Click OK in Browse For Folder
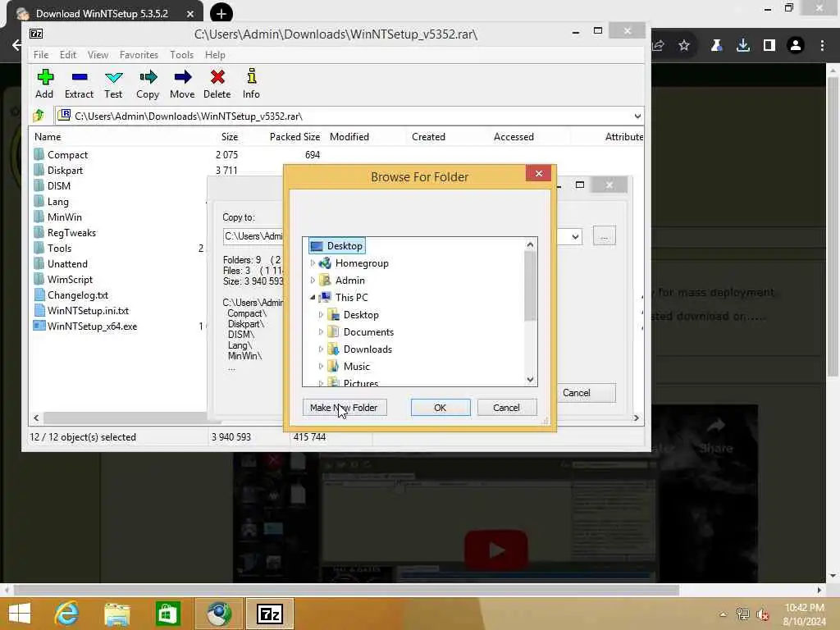This screenshot has height=630, width=840. coord(441,408)
